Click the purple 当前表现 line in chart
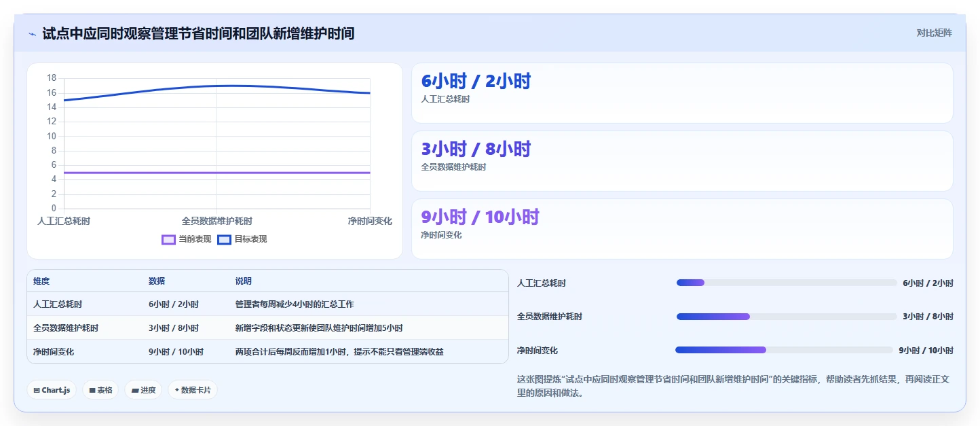Screen dimensions: 980x426 (x=217, y=173)
